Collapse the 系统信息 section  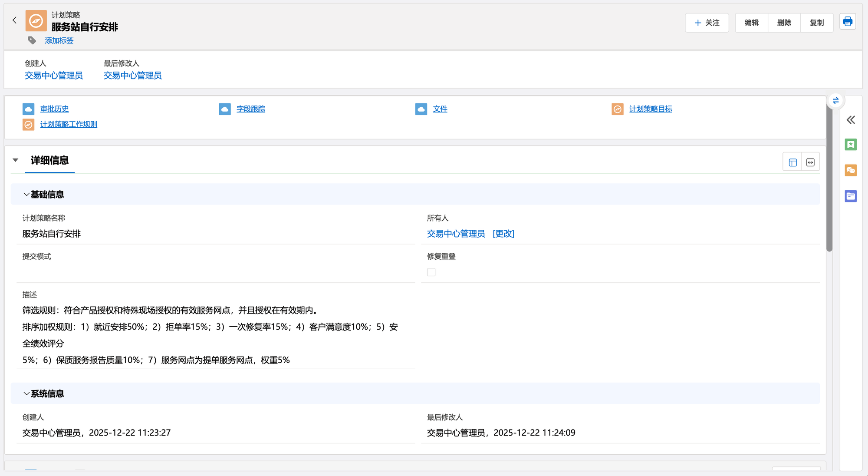point(26,394)
